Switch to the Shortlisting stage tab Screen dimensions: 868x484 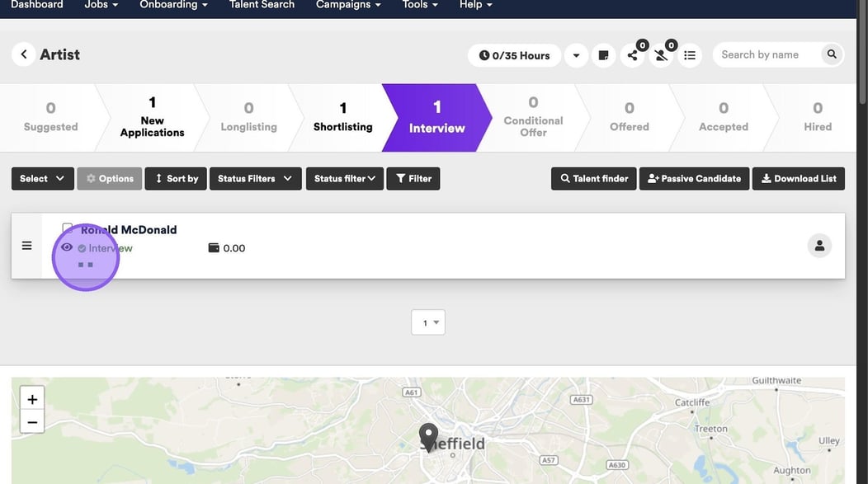coord(342,118)
